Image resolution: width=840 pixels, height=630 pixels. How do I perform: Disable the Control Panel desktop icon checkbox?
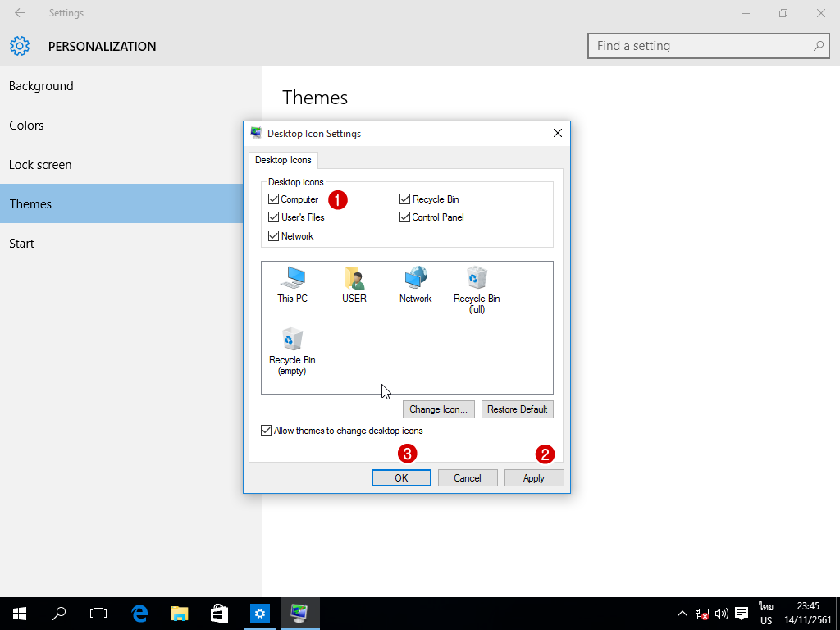pos(405,217)
